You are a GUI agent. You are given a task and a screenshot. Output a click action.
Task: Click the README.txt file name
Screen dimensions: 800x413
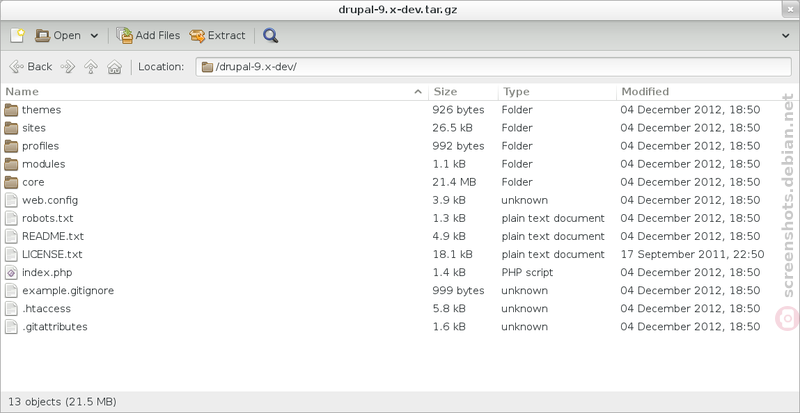(x=53, y=236)
